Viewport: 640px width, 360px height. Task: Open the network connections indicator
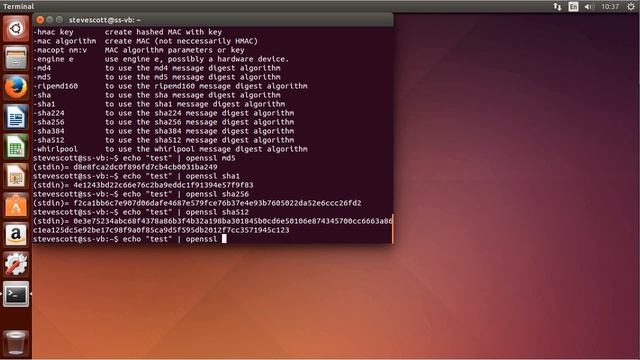pos(557,7)
